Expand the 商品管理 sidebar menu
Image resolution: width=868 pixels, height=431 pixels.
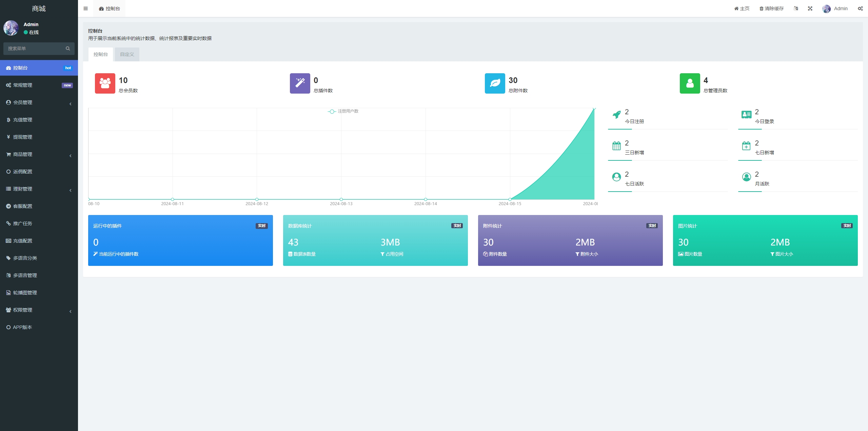39,154
